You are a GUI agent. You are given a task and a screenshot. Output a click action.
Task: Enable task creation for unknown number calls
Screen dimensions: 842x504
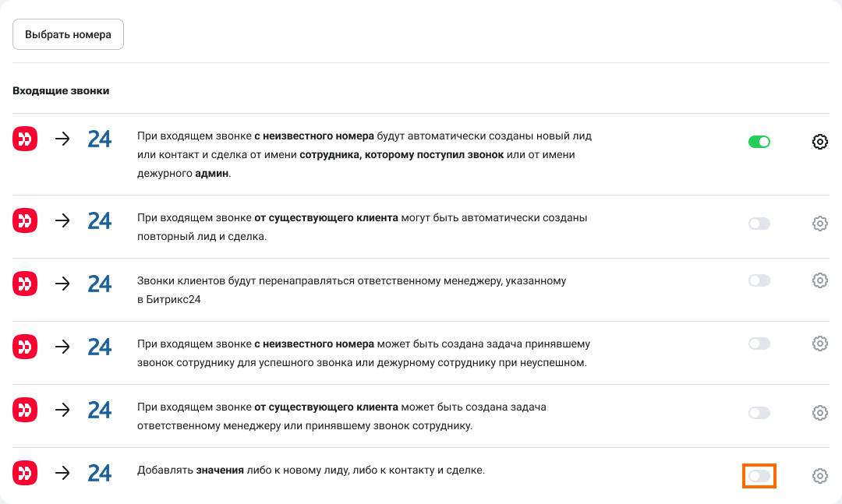tap(759, 344)
